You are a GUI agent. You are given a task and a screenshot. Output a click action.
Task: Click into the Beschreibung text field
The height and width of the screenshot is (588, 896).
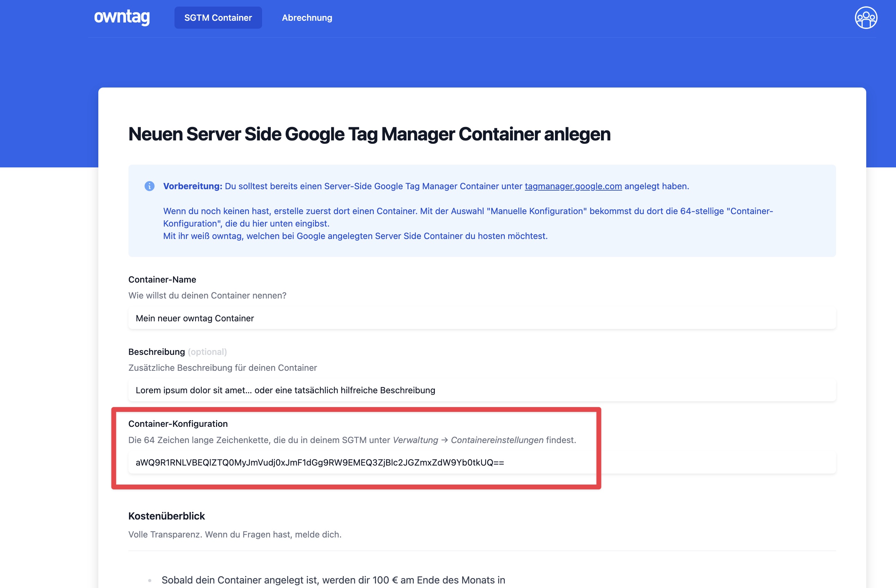coord(482,390)
